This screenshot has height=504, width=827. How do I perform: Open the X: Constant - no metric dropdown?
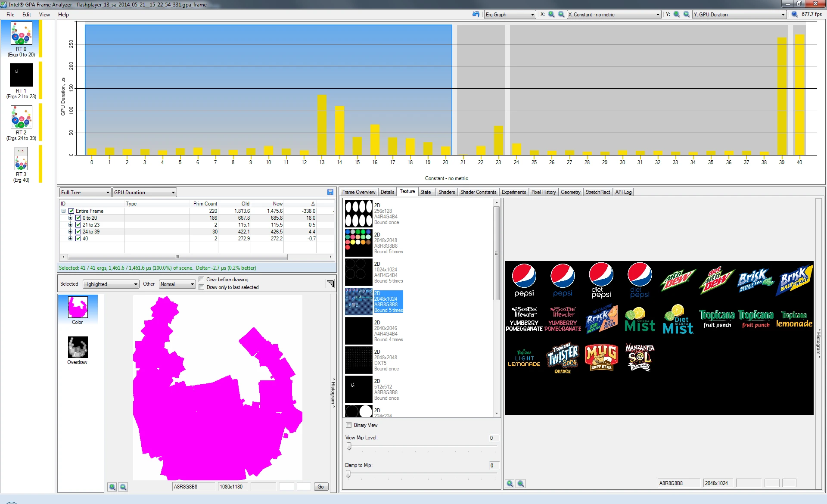(x=614, y=14)
